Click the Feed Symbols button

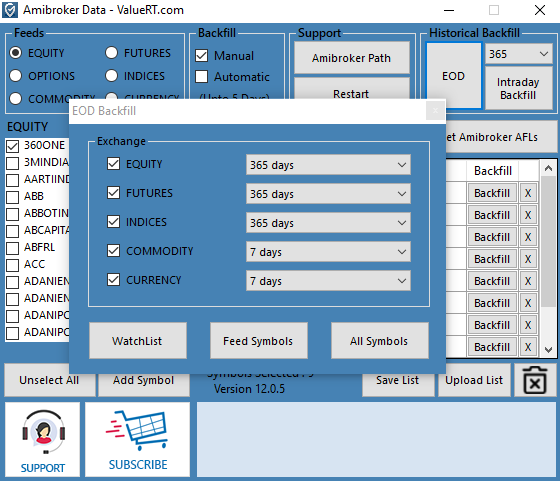pyautogui.click(x=259, y=341)
